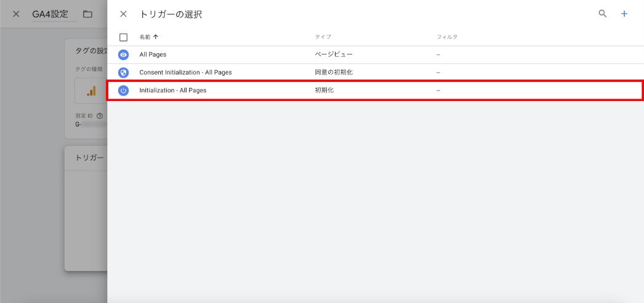The image size is (644, 303).
Task: Click the トリガーの選択 panel title
Action: click(171, 14)
